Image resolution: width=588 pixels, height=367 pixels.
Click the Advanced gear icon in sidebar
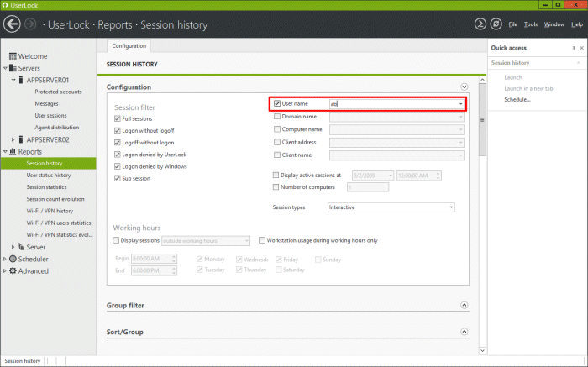pyautogui.click(x=12, y=271)
